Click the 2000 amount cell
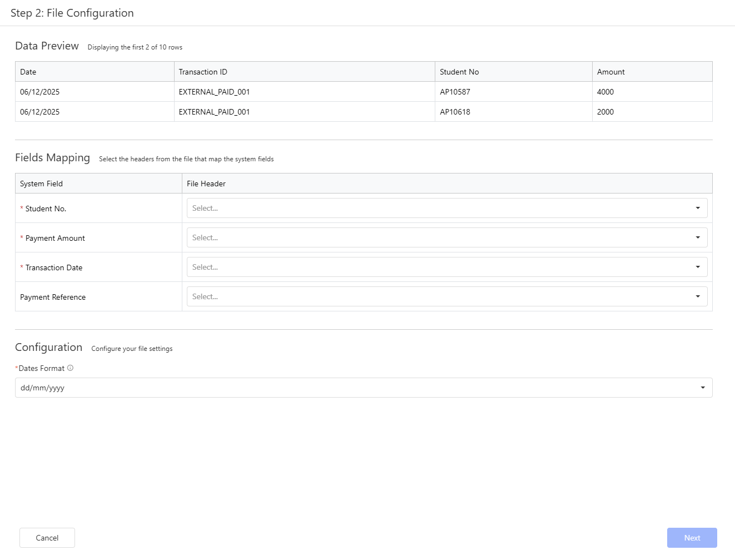Viewport: 735px width, 560px height. 605,112
